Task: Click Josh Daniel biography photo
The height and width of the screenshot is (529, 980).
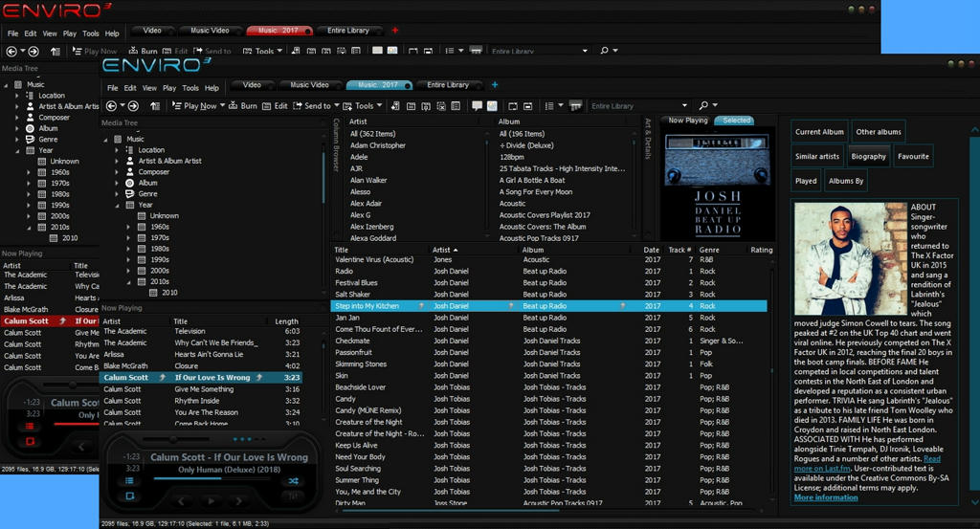Action: coord(851,258)
